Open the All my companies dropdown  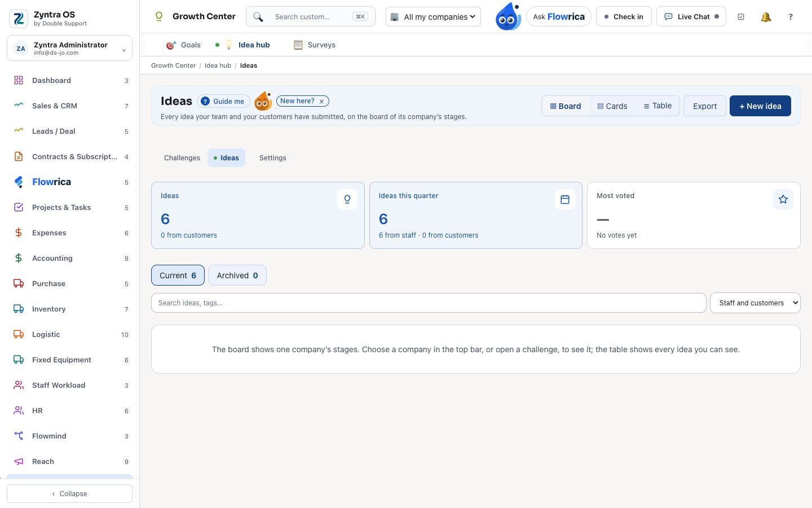click(x=433, y=17)
